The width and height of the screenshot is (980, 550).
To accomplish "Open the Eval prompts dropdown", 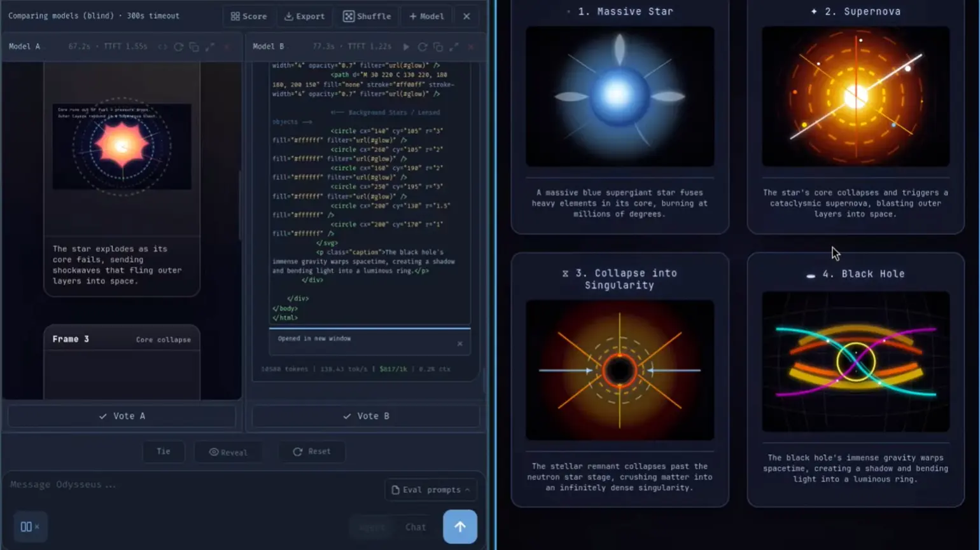I will coord(431,490).
